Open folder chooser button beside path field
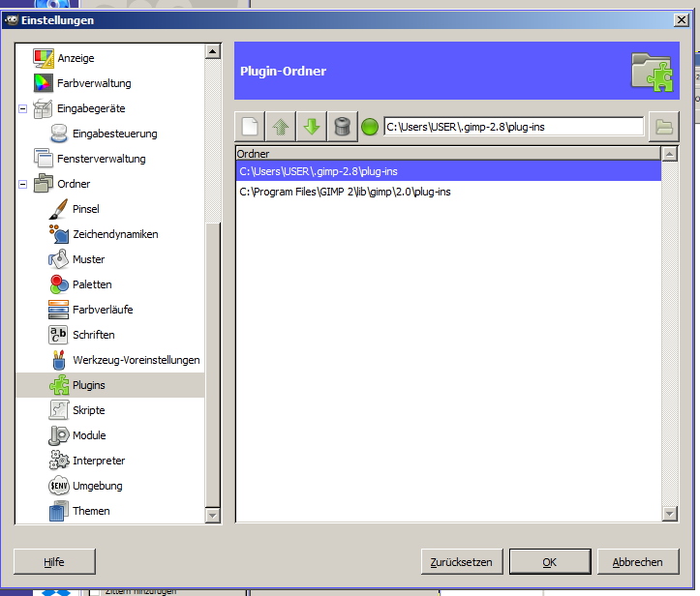 [x=664, y=127]
